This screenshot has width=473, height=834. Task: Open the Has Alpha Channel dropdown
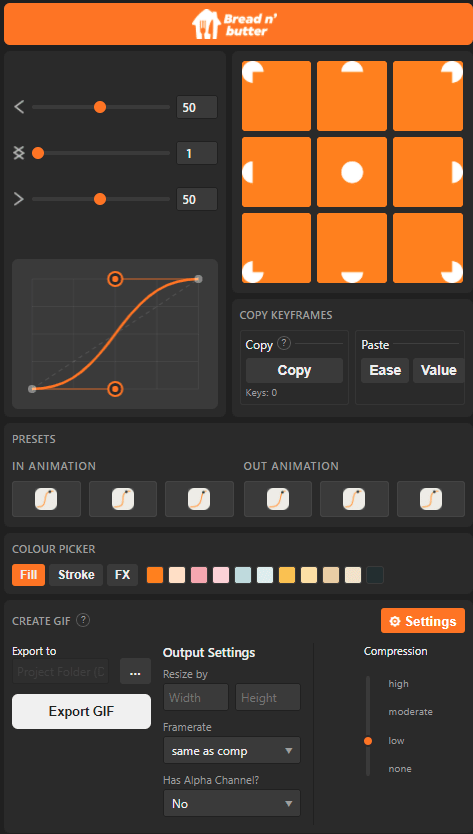click(232, 803)
